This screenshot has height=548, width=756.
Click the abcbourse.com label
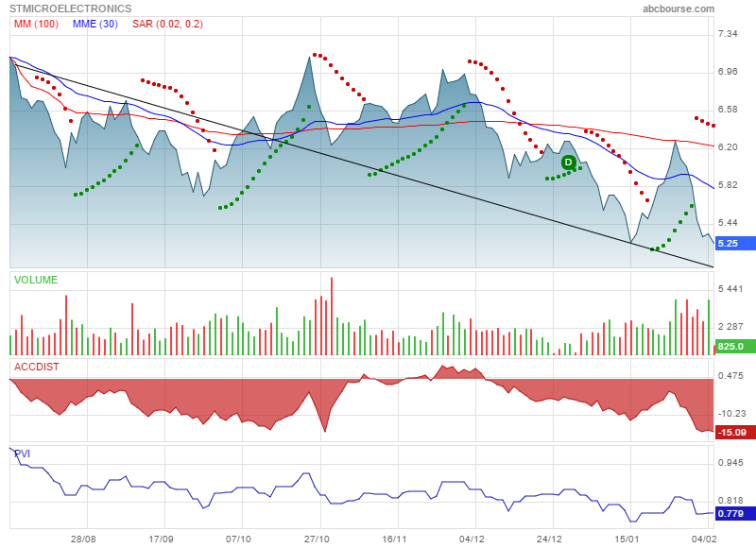[x=679, y=9]
